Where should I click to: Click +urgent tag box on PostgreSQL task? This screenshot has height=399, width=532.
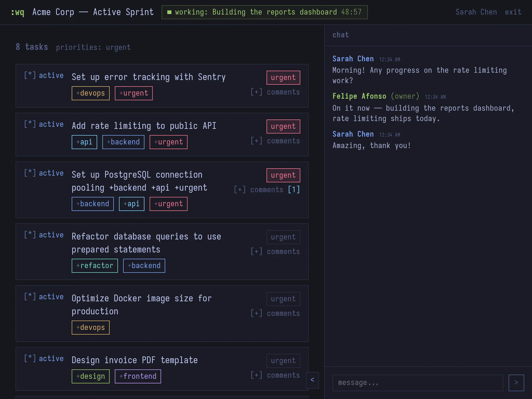tap(169, 204)
